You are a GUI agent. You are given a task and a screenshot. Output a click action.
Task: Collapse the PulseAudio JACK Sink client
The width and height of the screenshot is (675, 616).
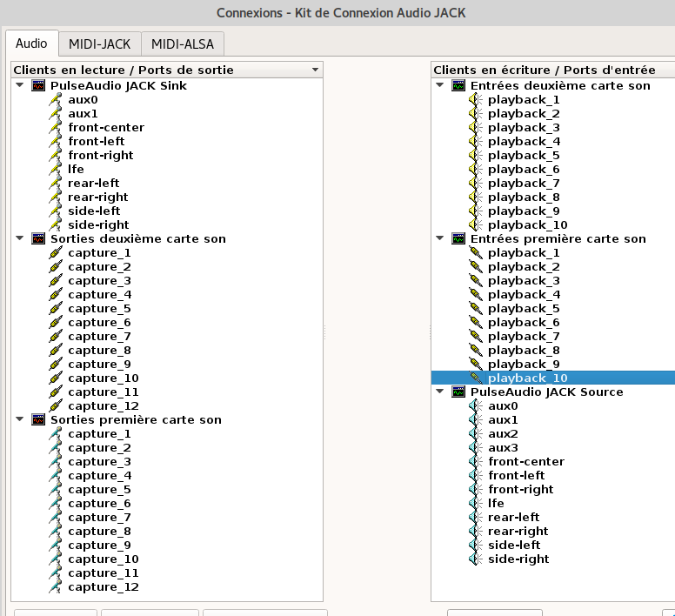click(x=20, y=85)
